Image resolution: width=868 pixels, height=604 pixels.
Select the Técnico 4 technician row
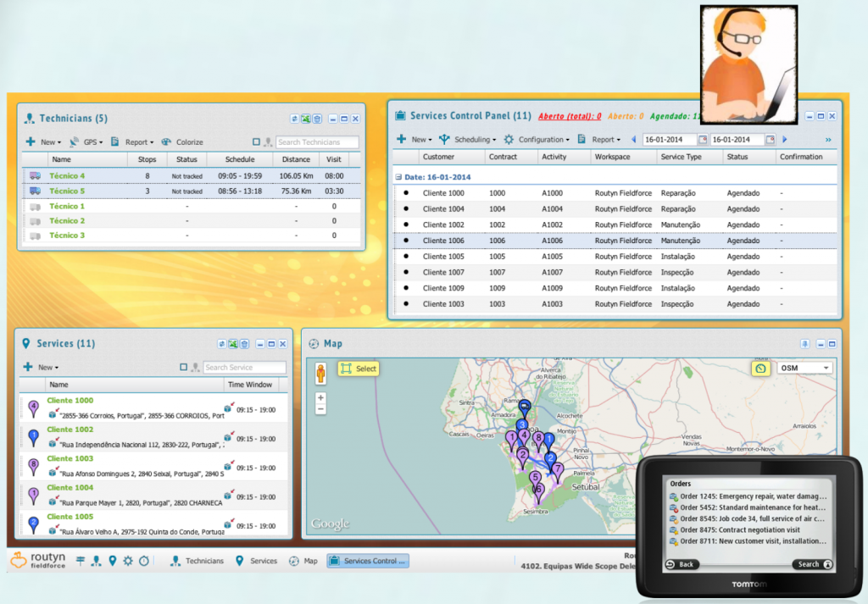tap(68, 176)
